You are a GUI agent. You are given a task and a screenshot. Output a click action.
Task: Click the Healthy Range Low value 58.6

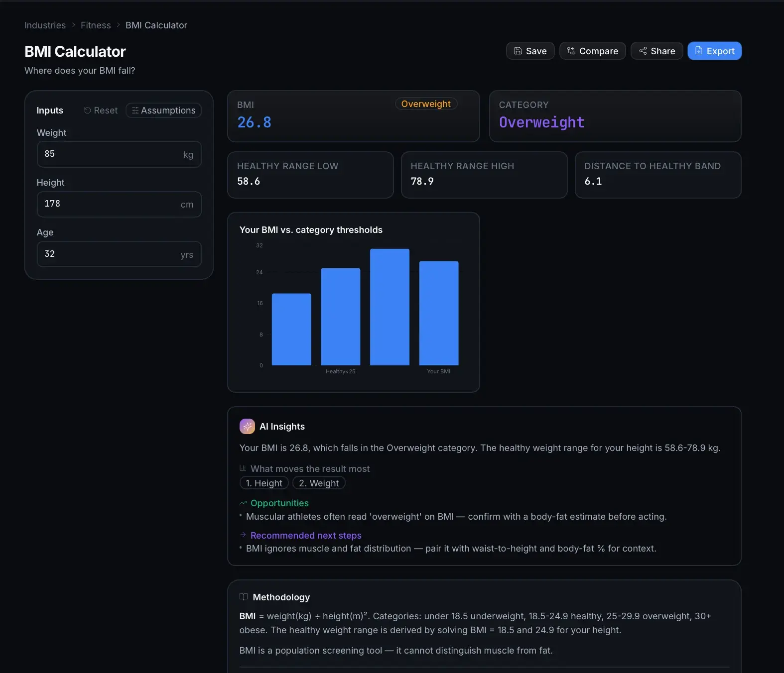pyautogui.click(x=249, y=181)
